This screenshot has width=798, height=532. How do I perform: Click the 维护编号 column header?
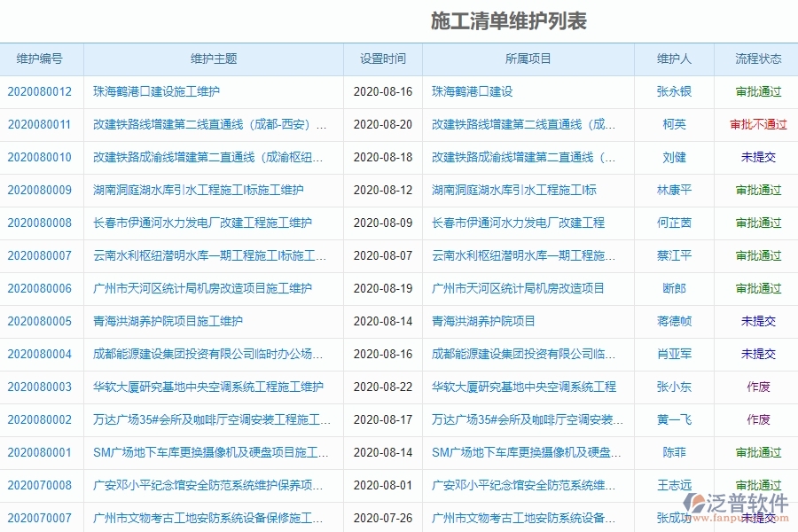40,59
